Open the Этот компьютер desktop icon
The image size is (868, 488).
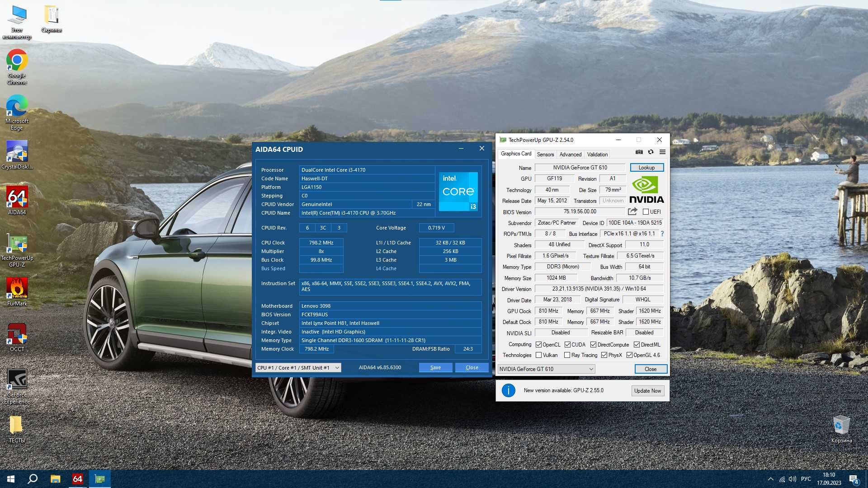[17, 22]
